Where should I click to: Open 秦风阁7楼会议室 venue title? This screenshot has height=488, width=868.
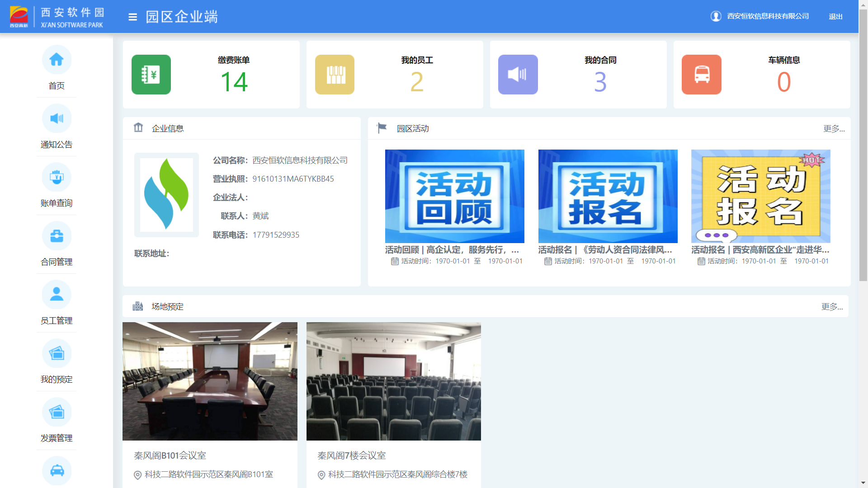[352, 455]
